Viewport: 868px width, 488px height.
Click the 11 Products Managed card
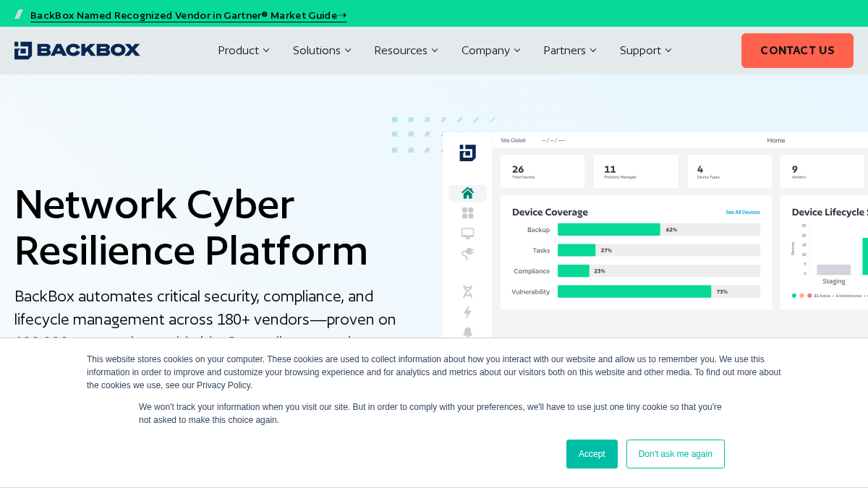coord(636,171)
